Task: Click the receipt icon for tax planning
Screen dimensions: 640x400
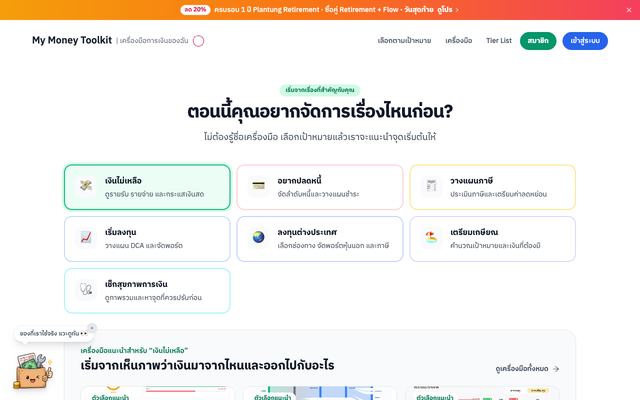Action: [x=431, y=186]
